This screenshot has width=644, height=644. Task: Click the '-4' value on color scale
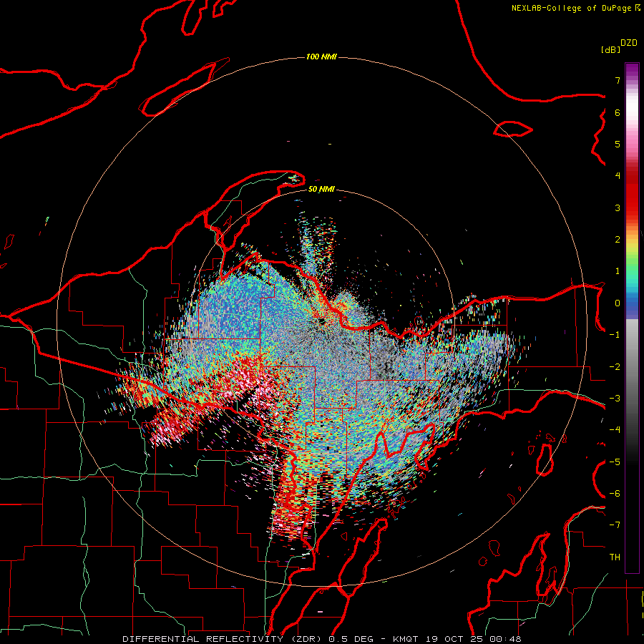point(615,430)
